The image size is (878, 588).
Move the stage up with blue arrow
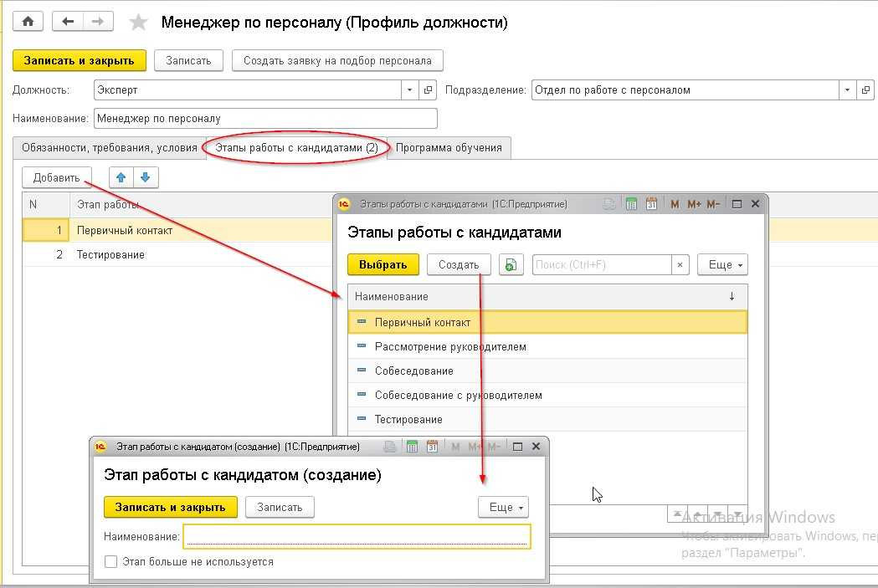[121, 177]
